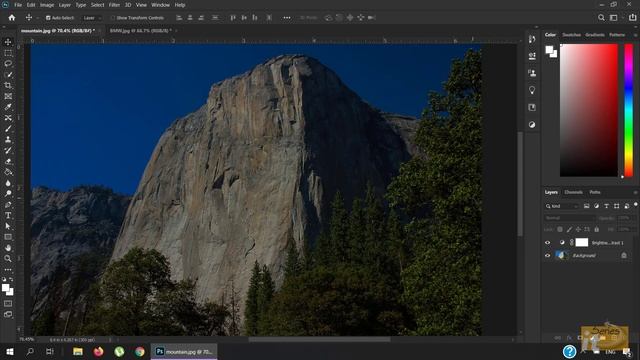Hide the Background layer
The width and height of the screenshot is (640, 360).
pos(548,256)
